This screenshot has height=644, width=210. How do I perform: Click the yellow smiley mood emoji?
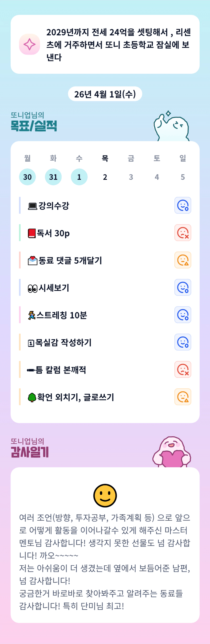tap(105, 495)
